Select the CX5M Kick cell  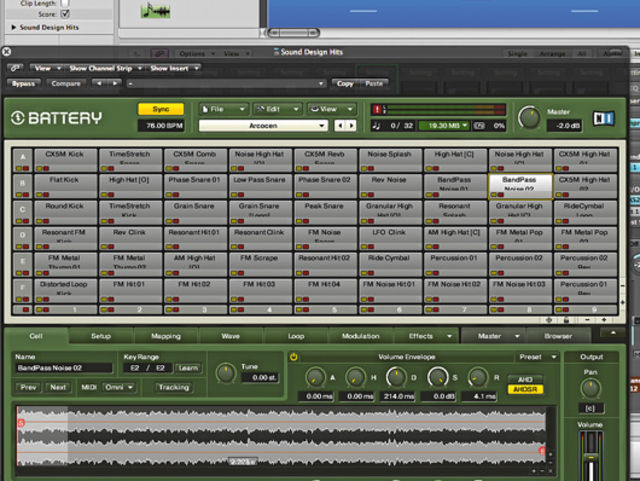tap(65, 160)
